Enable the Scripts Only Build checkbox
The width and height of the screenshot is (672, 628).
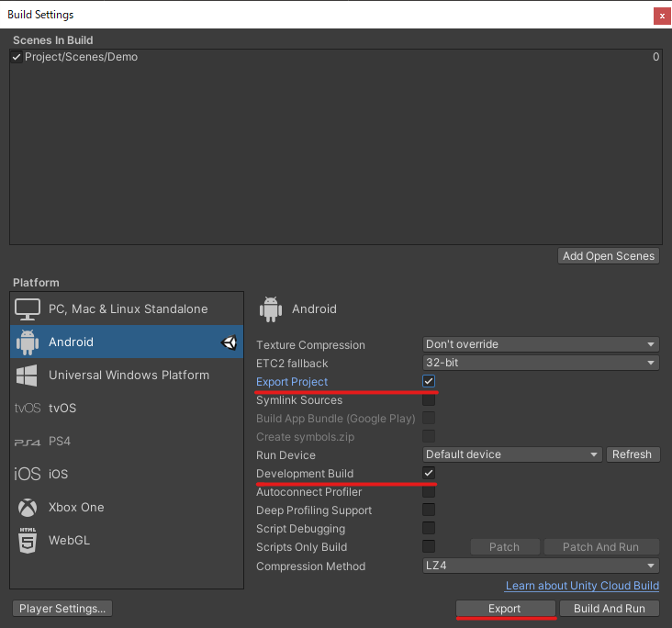pos(429,546)
